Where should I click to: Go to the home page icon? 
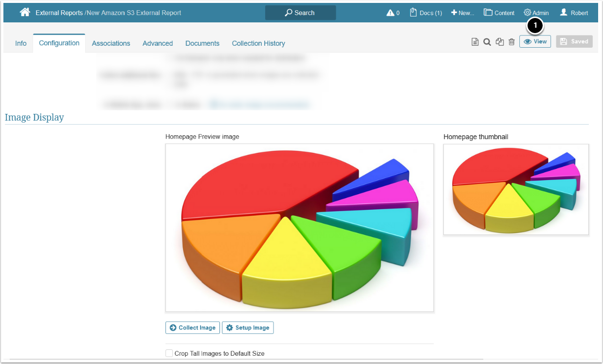point(25,12)
